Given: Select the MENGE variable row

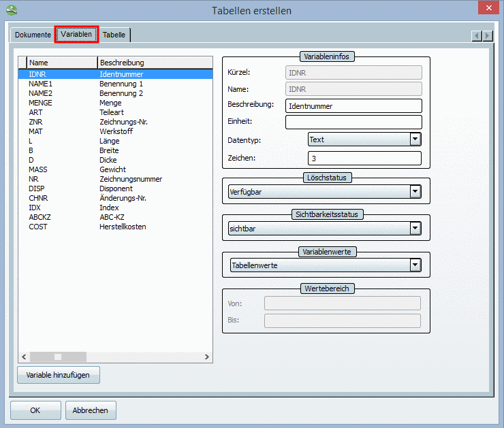Looking at the screenshot, I should pos(115,103).
